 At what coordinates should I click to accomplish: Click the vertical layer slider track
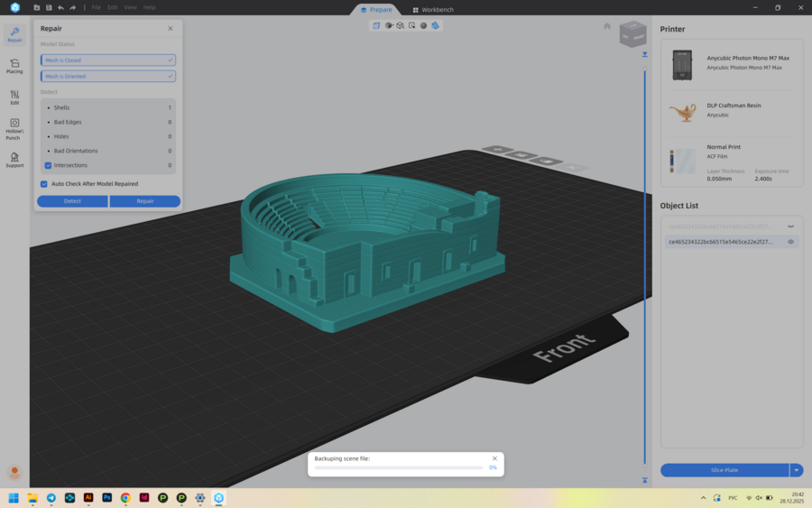644,271
